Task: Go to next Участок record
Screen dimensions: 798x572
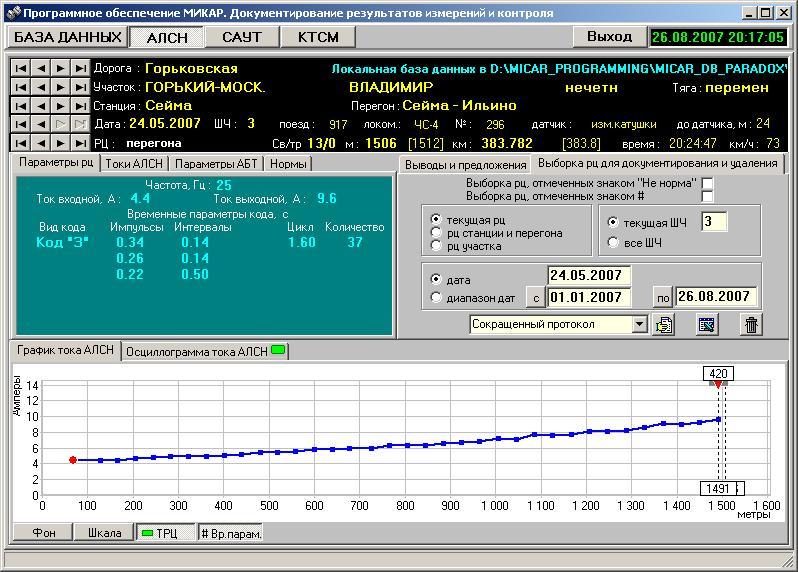Action: (x=60, y=87)
